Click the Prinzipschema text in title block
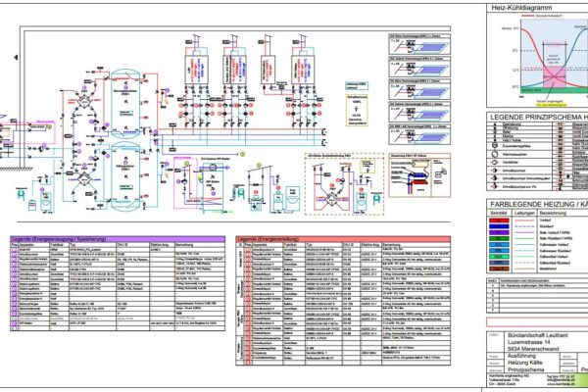 [525, 369]
